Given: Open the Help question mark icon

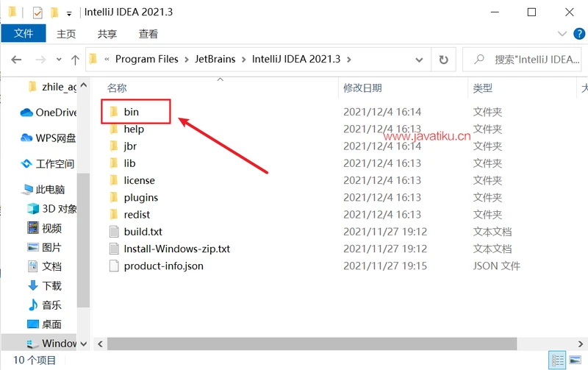Looking at the screenshot, I should [579, 34].
